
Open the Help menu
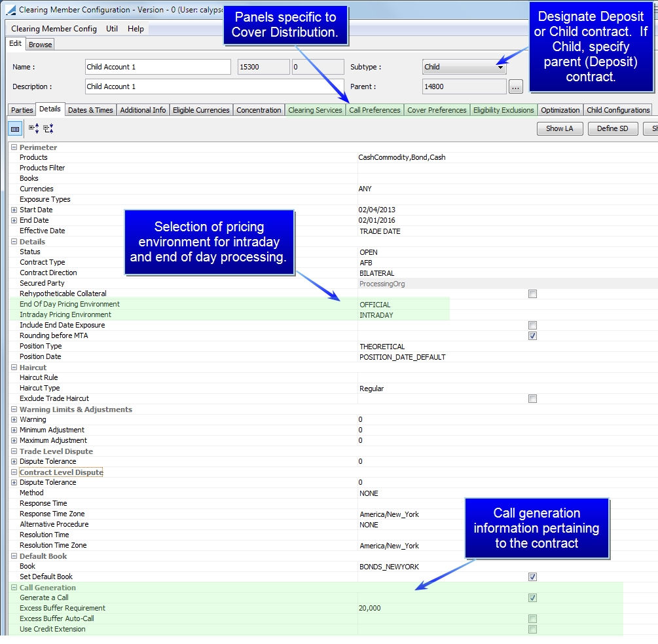[x=136, y=29]
